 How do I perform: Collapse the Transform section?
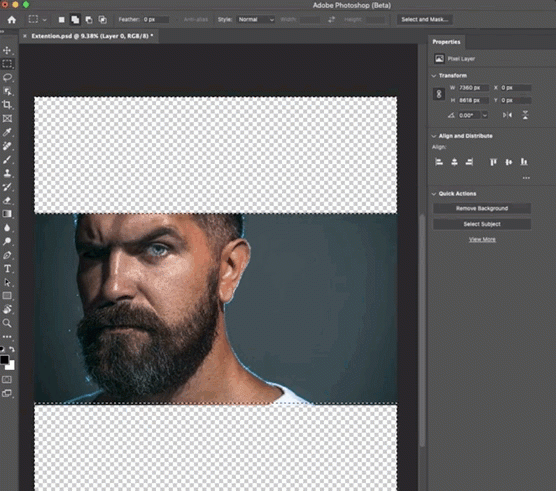pyautogui.click(x=434, y=76)
